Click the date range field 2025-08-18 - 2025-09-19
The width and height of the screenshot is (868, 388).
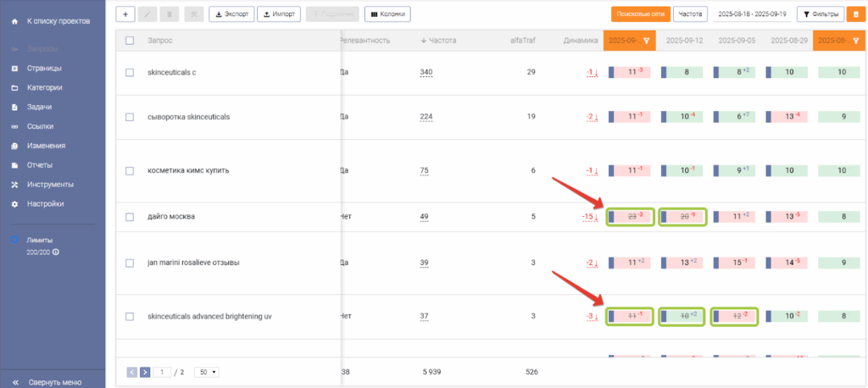(x=752, y=14)
